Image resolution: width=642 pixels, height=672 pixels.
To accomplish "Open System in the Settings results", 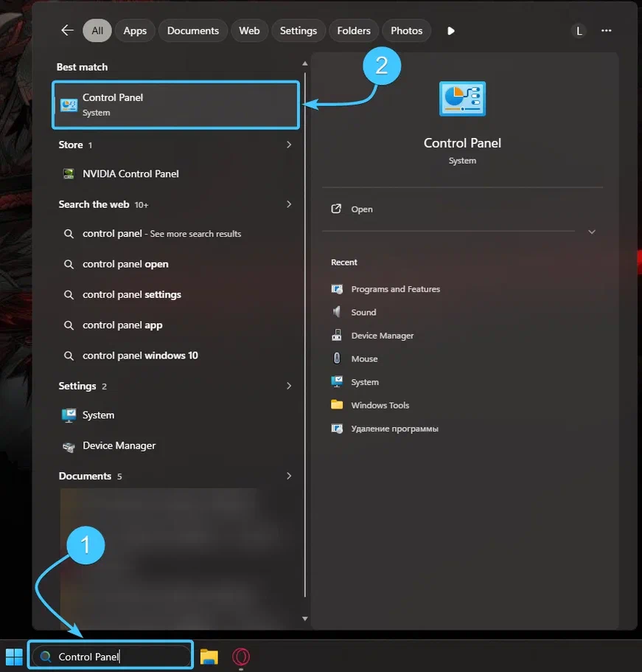I will coord(175,415).
